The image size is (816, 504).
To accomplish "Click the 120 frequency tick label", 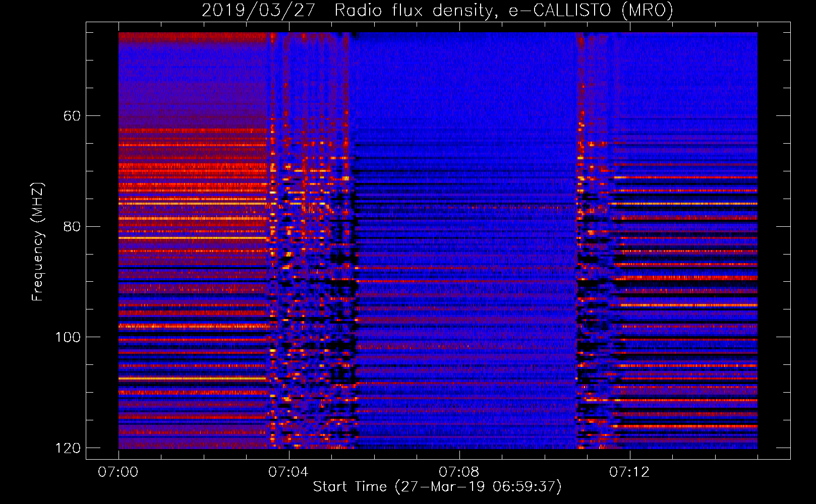I will pyautogui.click(x=68, y=448).
